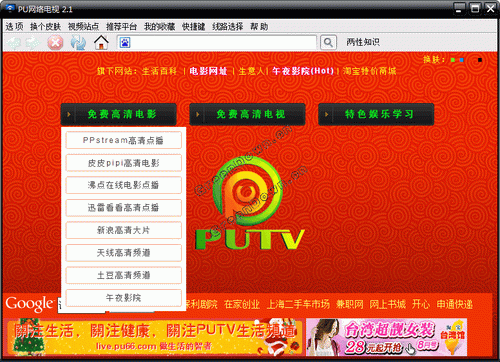
Task: Open the 换个皮肤 menu
Action: click(45, 27)
